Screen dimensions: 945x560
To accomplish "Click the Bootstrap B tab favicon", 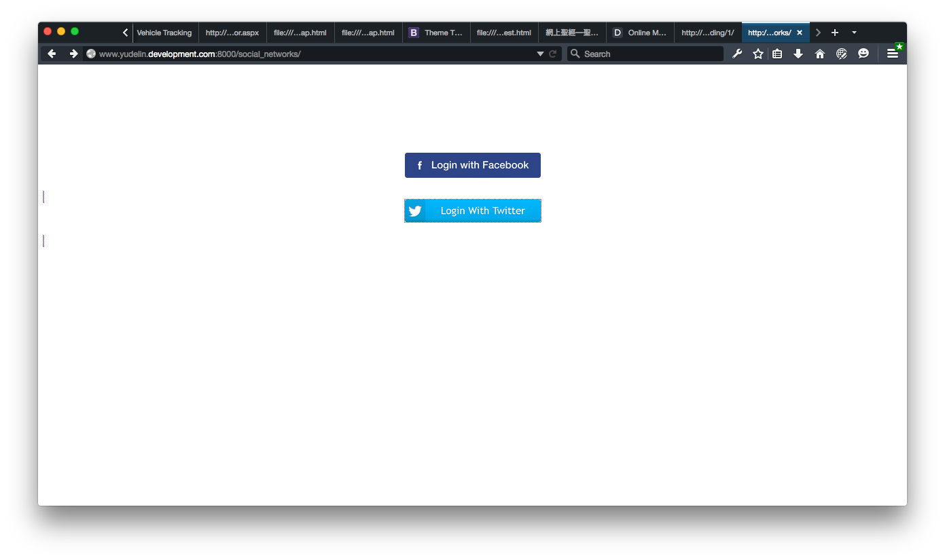I will [414, 33].
